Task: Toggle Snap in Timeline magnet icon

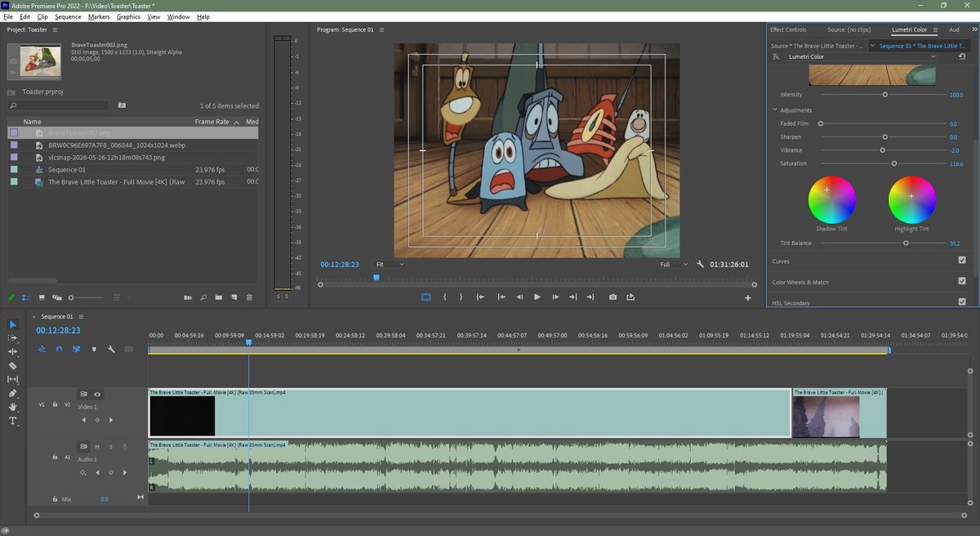Action: [x=59, y=349]
